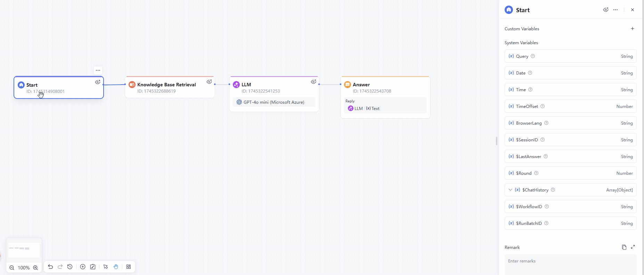The height and width of the screenshot is (275, 644).
Task: Add a custom variable with plus icon
Action: click(x=633, y=29)
